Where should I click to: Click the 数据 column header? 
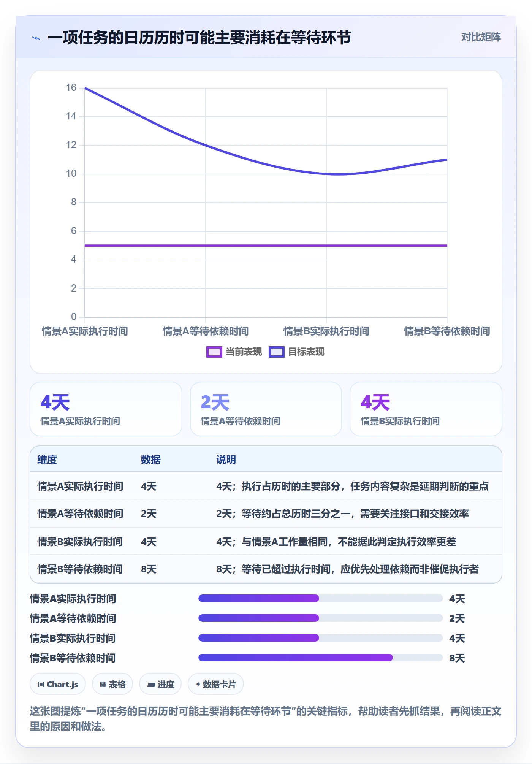[151, 460]
